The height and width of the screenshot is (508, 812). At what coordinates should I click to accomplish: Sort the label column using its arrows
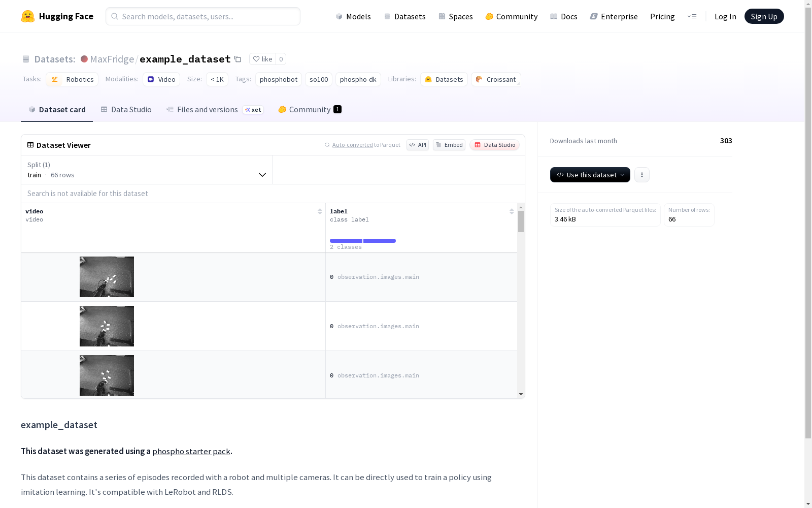tap(512, 211)
